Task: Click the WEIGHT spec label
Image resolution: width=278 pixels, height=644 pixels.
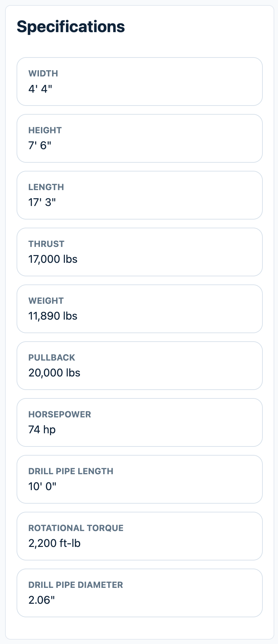Action: pos(46,301)
